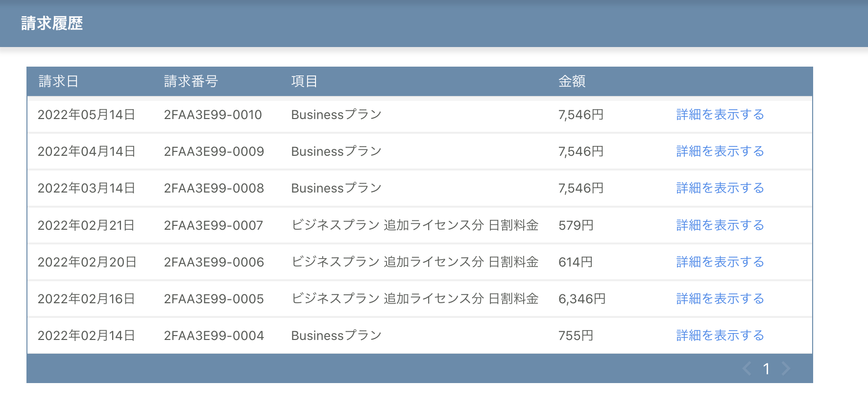
Task: Click the 請求日 column header
Action: (x=58, y=81)
